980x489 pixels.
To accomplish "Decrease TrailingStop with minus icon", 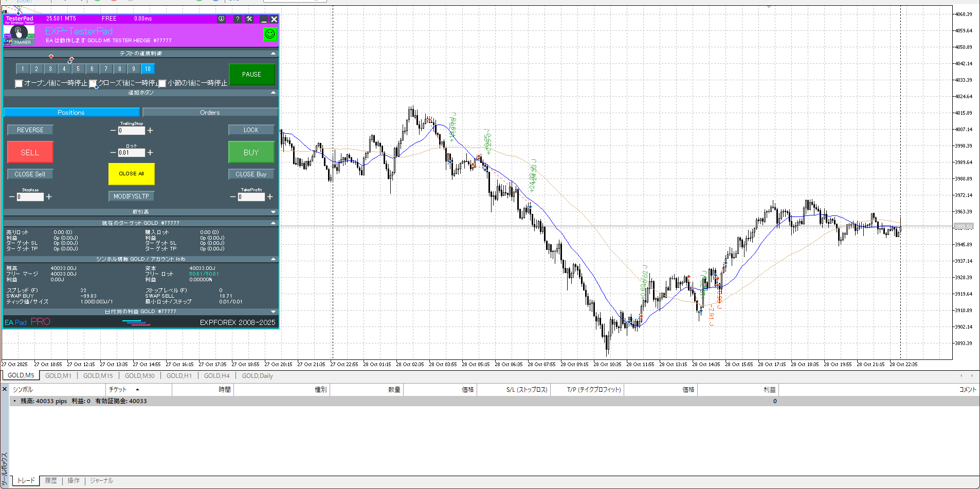I will (113, 131).
